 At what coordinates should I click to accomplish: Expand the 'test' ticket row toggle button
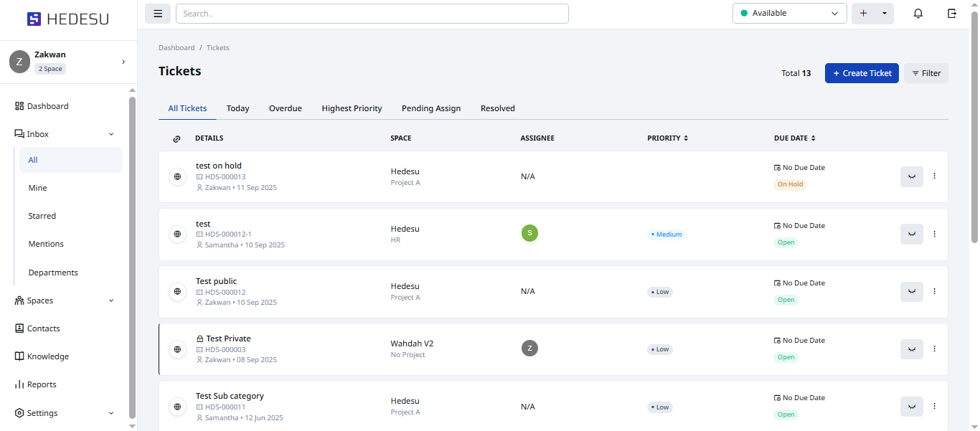click(x=911, y=234)
